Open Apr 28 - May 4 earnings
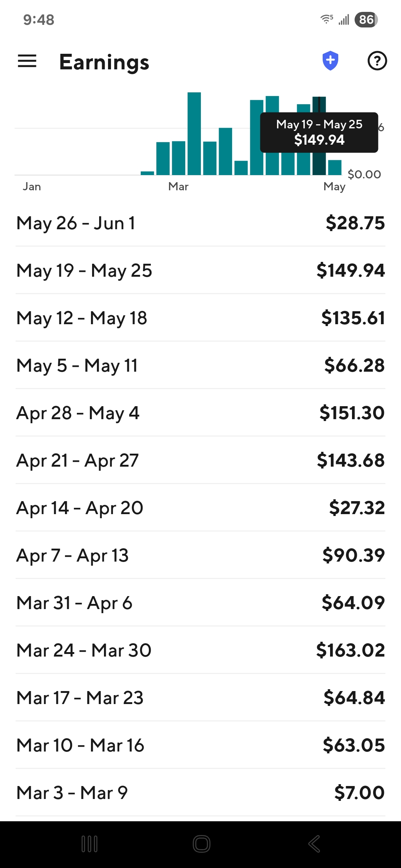This screenshot has width=401, height=868. (200, 413)
